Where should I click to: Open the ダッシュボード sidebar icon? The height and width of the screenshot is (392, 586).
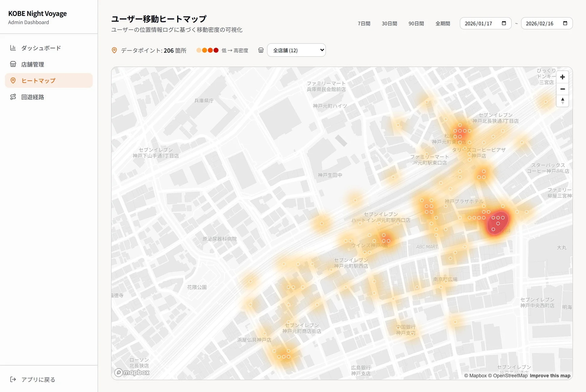(x=13, y=48)
